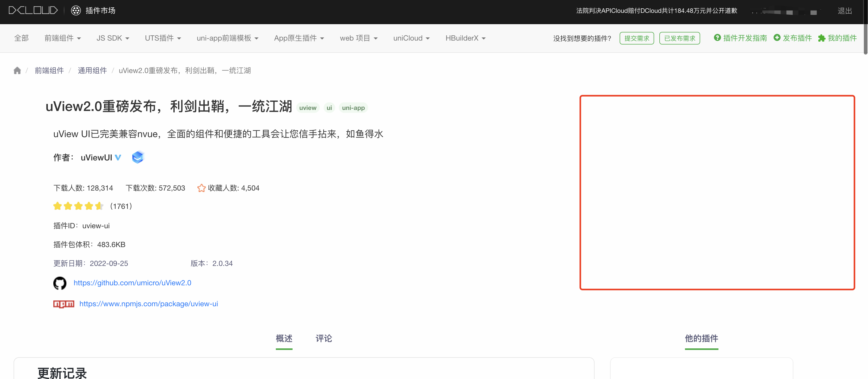Click the plus icon for publish plugin
The width and height of the screenshot is (868, 379).
pos(777,38)
